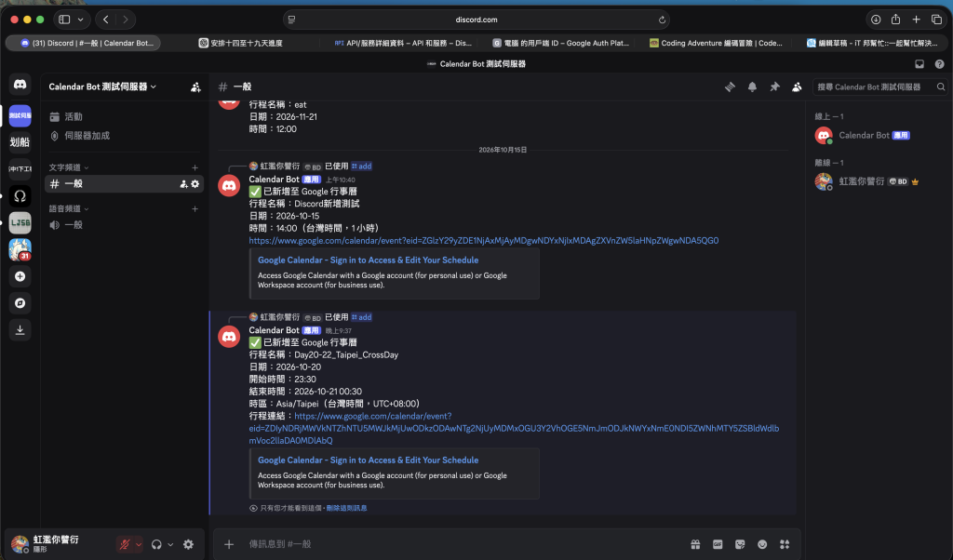Select the 划船 server icon
Screen dimensions: 953x560
pos(20,142)
